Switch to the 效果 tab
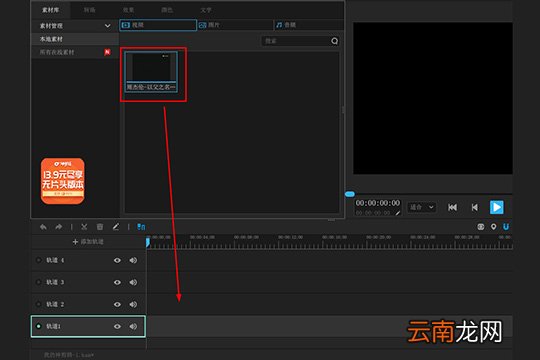 128,10
